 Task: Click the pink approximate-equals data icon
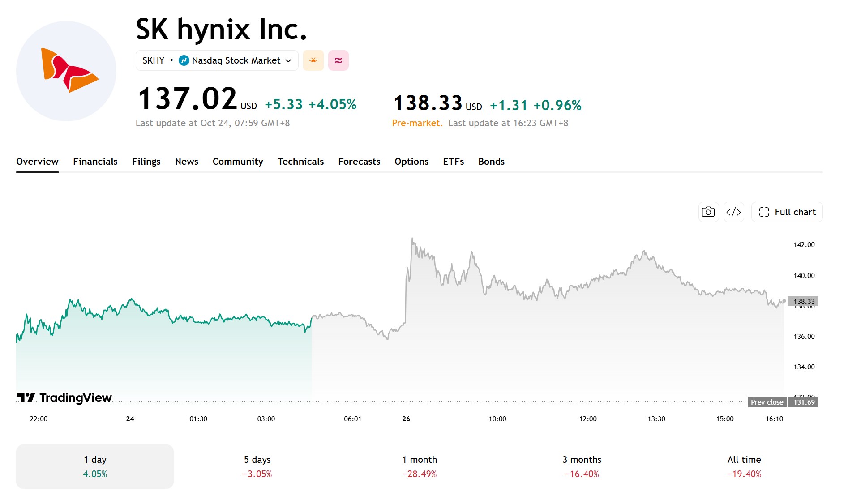click(338, 60)
